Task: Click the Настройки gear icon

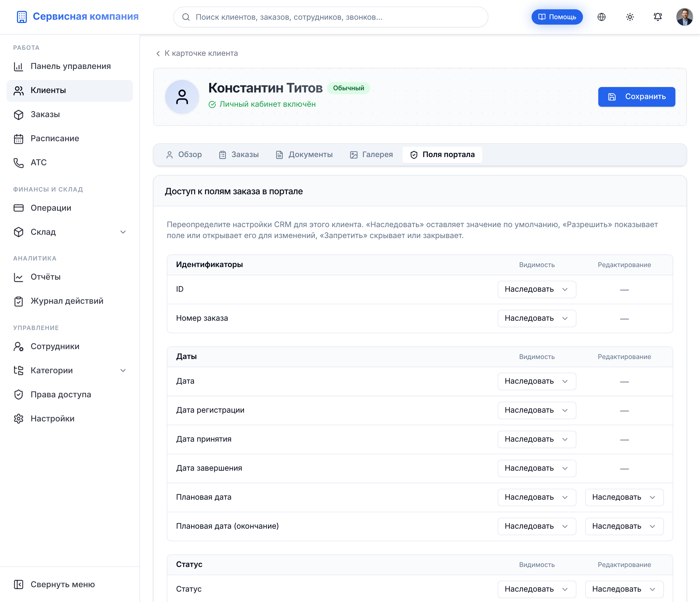Action: click(19, 418)
